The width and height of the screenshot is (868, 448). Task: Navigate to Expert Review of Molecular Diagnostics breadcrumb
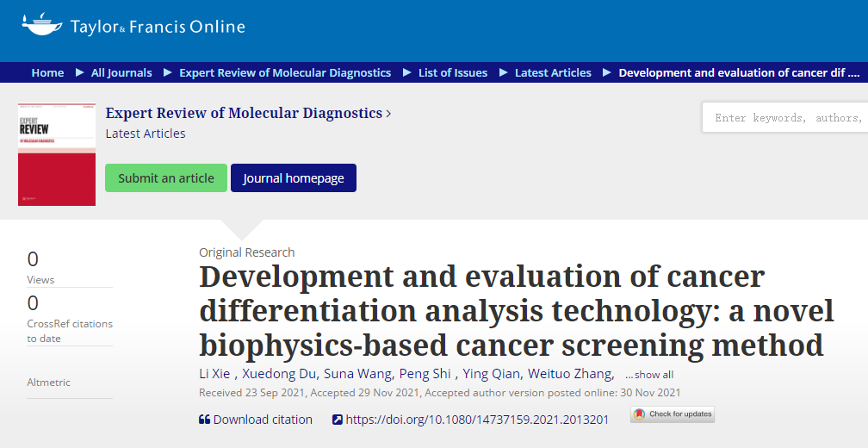click(x=285, y=73)
